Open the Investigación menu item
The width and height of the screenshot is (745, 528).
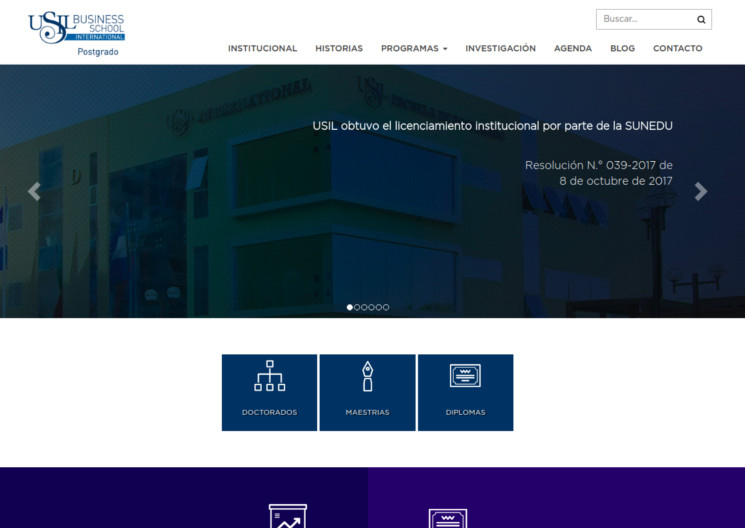500,48
